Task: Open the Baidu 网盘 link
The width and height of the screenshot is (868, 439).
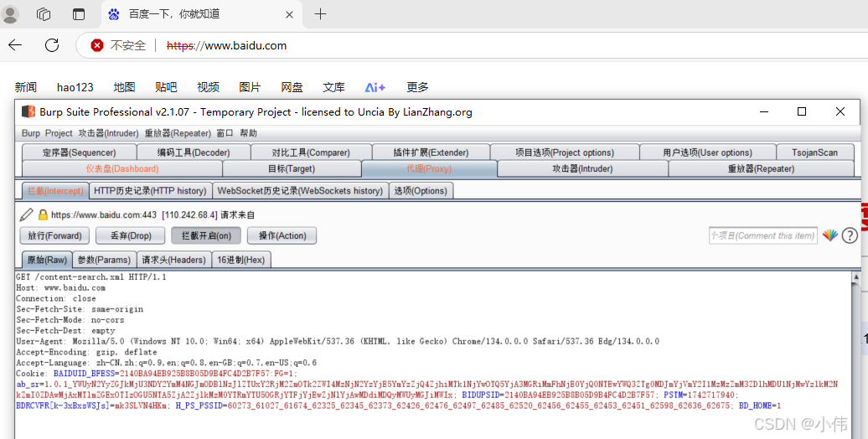Action: 292,87
